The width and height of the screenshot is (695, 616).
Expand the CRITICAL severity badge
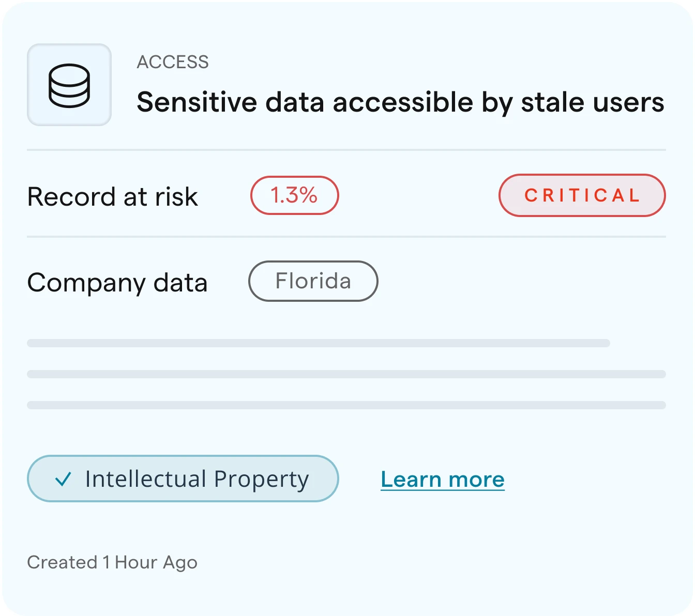click(582, 195)
